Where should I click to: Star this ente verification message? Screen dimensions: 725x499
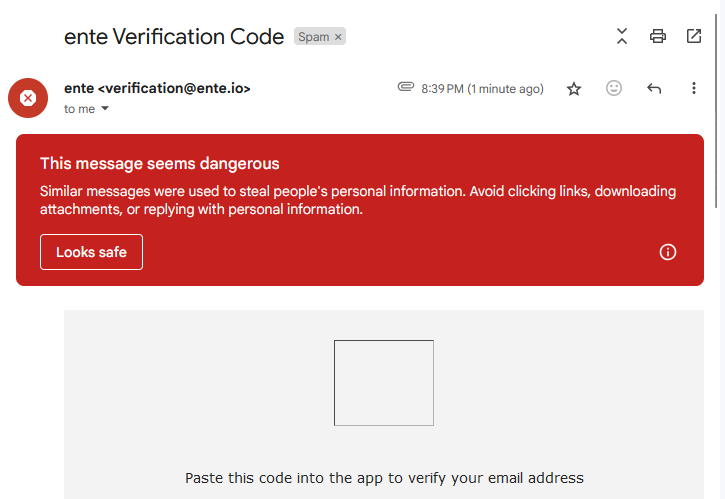coord(574,89)
